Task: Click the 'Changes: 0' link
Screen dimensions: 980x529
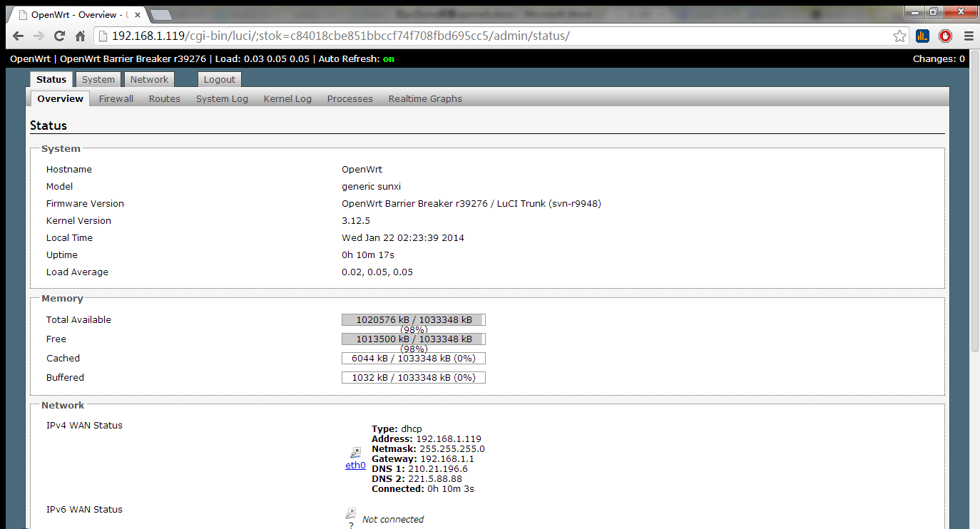Action: 939,59
